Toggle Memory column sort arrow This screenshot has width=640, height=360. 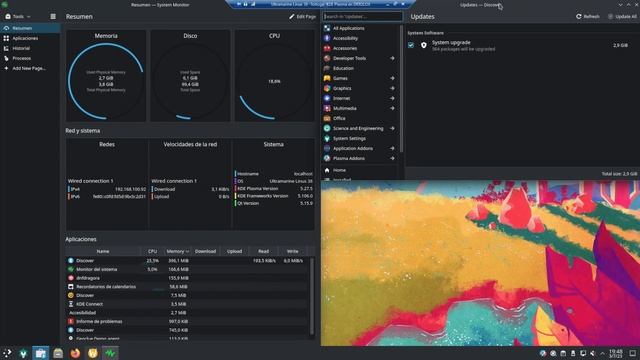point(187,251)
